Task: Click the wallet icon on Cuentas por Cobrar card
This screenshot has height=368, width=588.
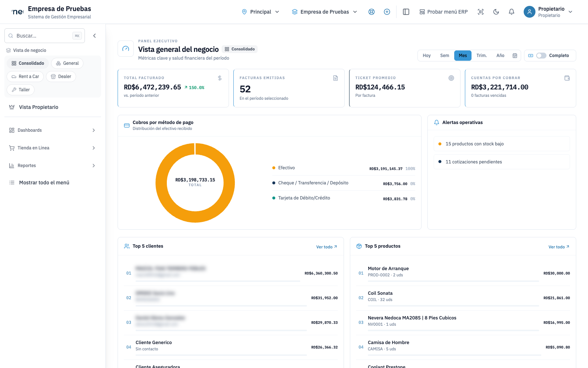Action: [x=567, y=78]
